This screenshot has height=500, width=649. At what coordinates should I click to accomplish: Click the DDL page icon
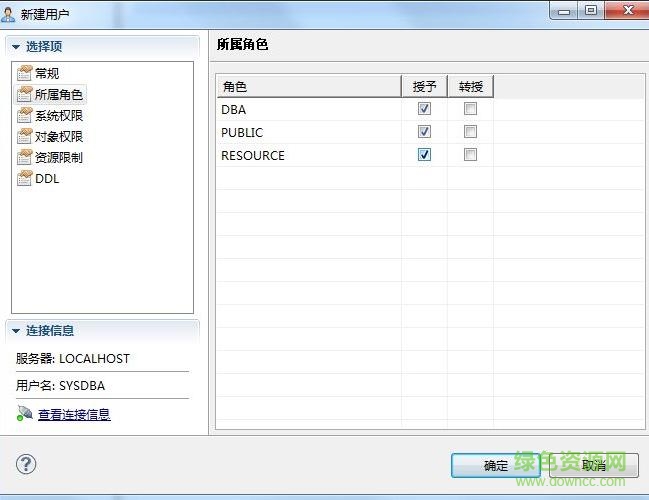[x=25, y=178]
